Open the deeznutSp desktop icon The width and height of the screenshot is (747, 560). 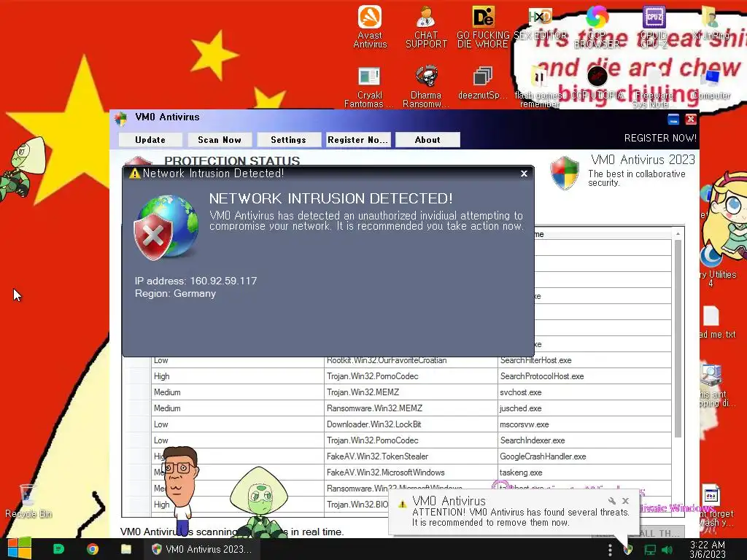(x=483, y=83)
